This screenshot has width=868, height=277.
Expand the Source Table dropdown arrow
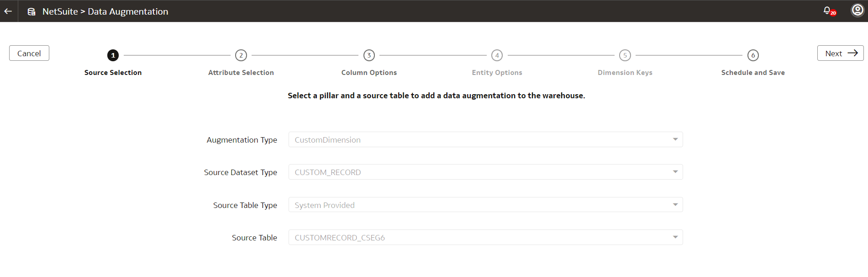click(x=675, y=237)
